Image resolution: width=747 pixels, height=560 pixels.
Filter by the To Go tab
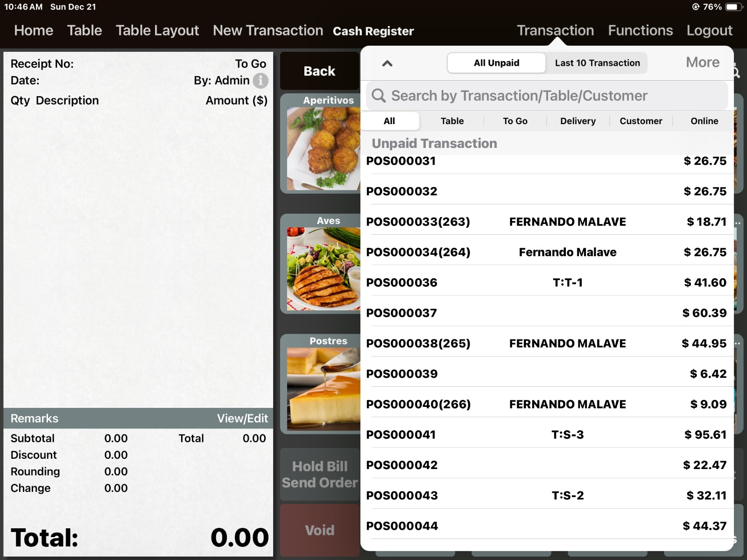tap(515, 121)
